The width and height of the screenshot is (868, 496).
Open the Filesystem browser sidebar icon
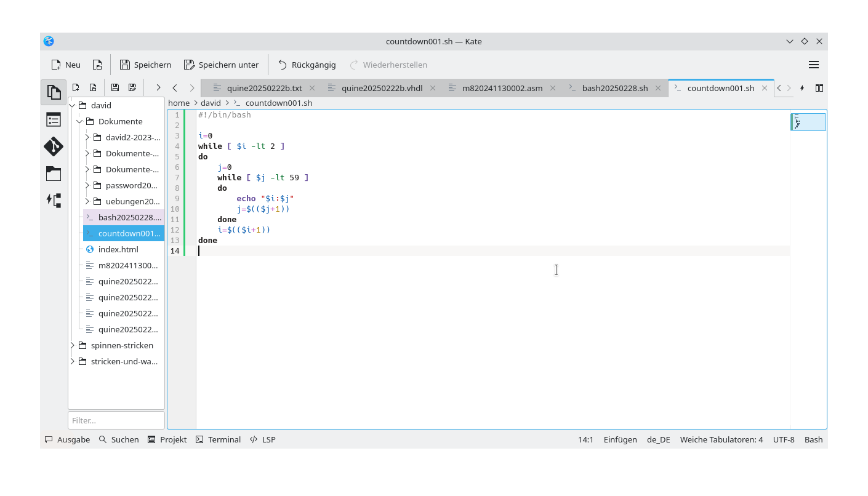[x=53, y=173]
